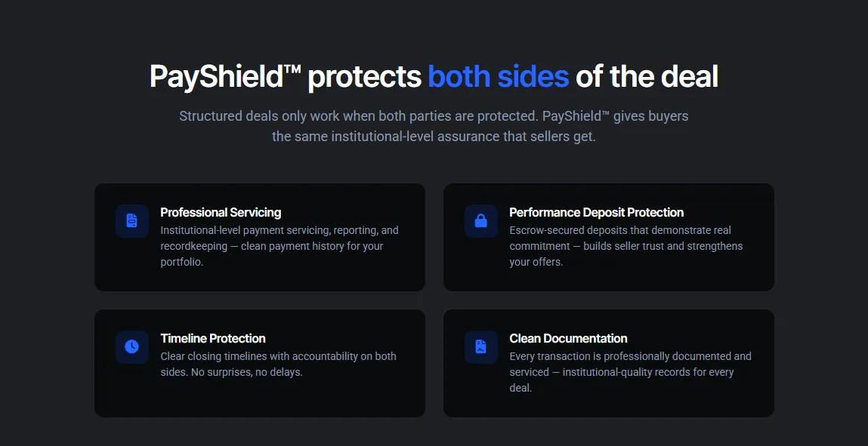Viewport: 868px width, 446px height.
Task: Select the "Performance Deposit Protection" card title
Action: click(596, 213)
